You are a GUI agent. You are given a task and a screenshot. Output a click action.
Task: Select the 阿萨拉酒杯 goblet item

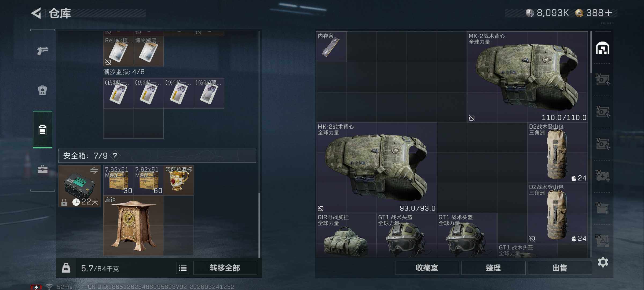coord(179,180)
